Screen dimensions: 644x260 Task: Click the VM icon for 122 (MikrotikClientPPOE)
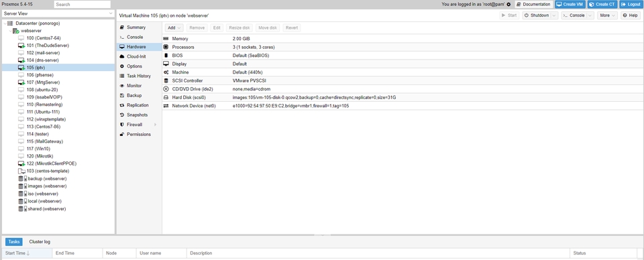tap(21, 164)
